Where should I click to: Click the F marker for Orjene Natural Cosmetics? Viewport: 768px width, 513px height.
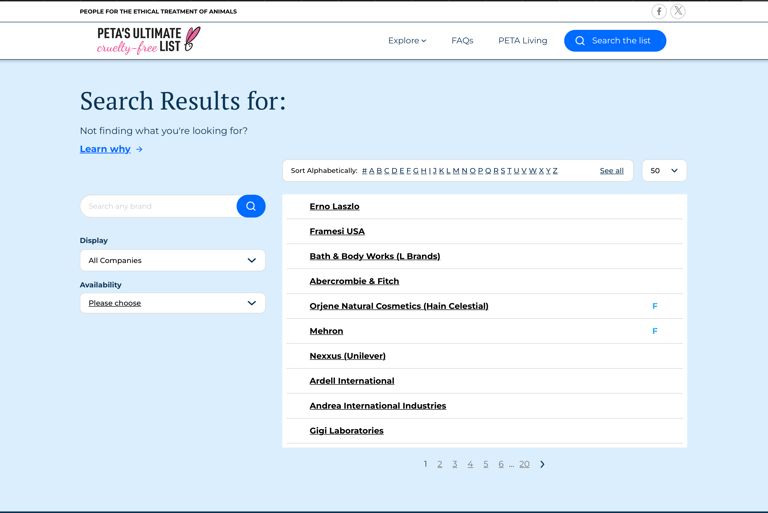[x=654, y=306]
